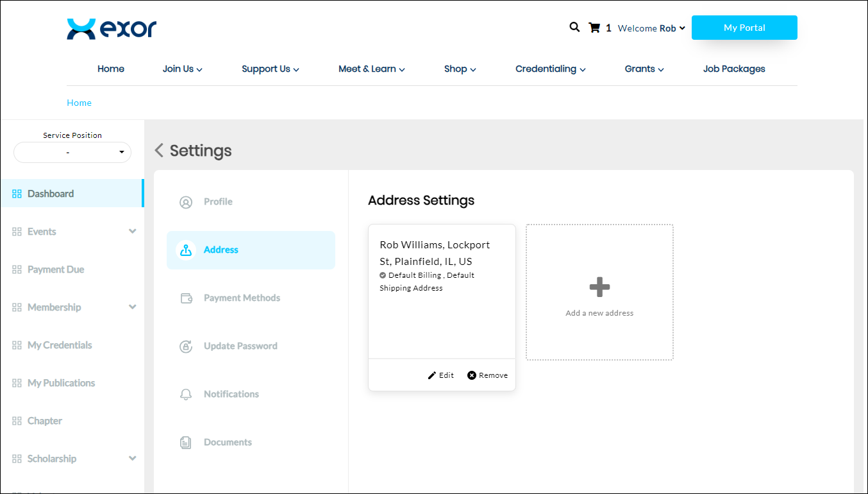The image size is (868, 494).
Task: Expand the Welcome Rob user menu
Action: click(651, 28)
